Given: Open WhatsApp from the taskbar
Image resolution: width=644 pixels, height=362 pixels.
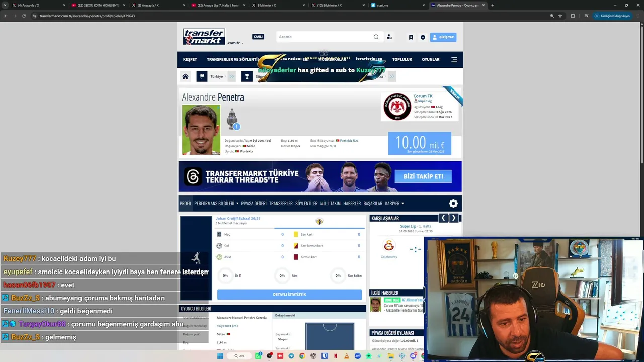Looking at the screenshot, I should [x=258, y=356].
